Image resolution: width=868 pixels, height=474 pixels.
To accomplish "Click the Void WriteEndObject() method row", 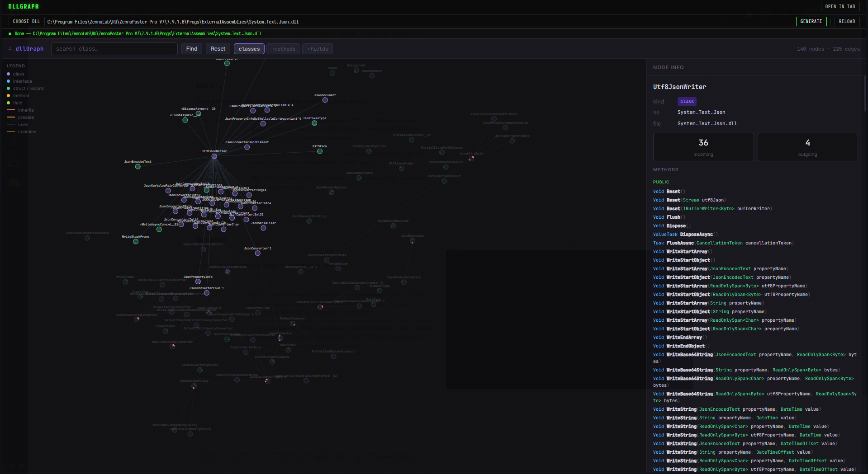I will point(681,346).
